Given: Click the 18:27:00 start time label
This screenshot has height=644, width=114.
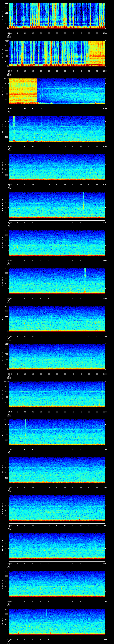Looking at the screenshot, I should (x=9, y=525).
